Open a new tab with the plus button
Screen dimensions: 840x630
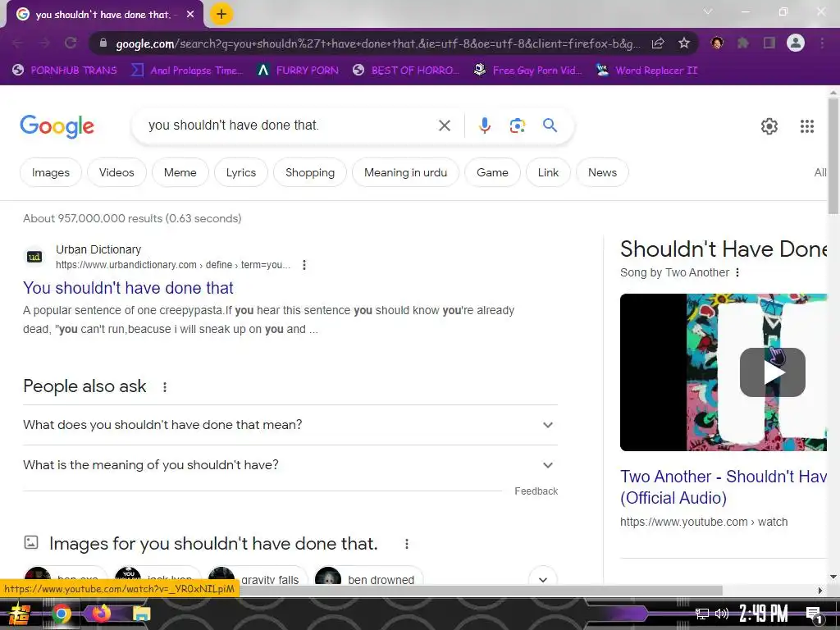(221, 14)
